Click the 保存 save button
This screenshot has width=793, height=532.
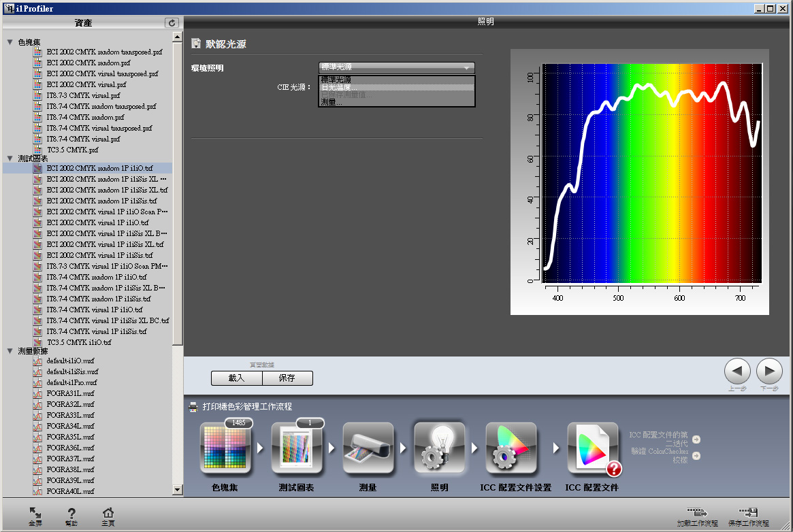(x=287, y=378)
